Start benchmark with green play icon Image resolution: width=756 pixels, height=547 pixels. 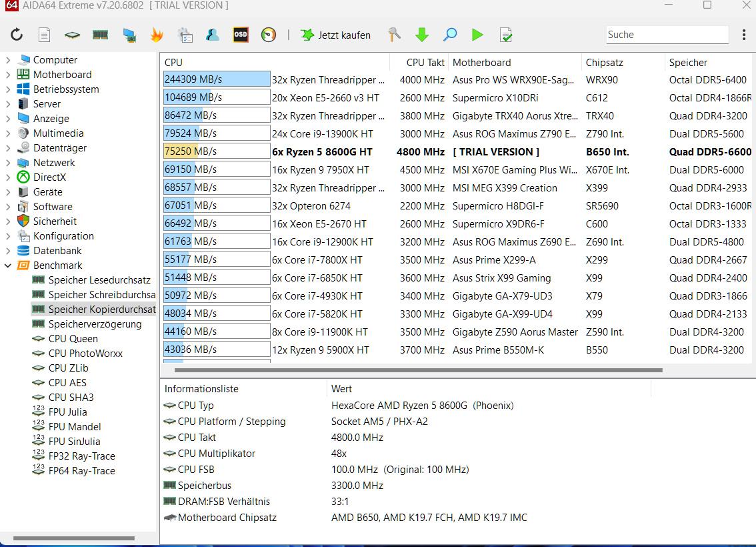(x=477, y=35)
